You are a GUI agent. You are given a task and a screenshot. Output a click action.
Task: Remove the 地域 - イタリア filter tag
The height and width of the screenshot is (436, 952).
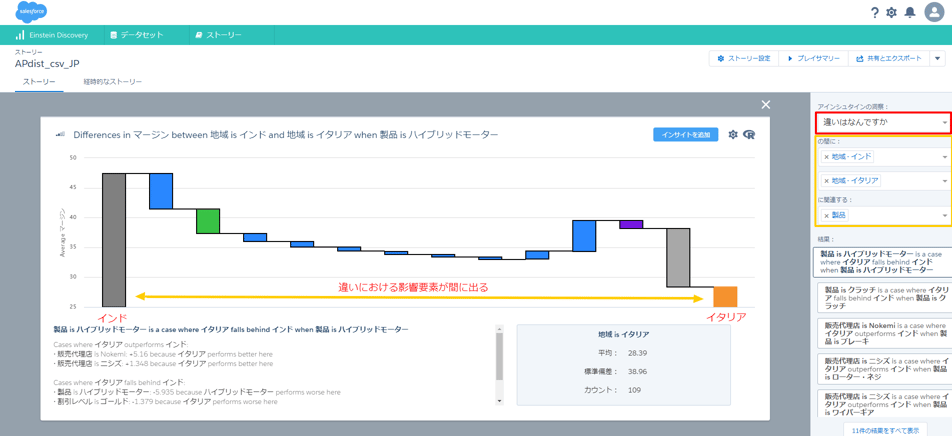pos(826,181)
